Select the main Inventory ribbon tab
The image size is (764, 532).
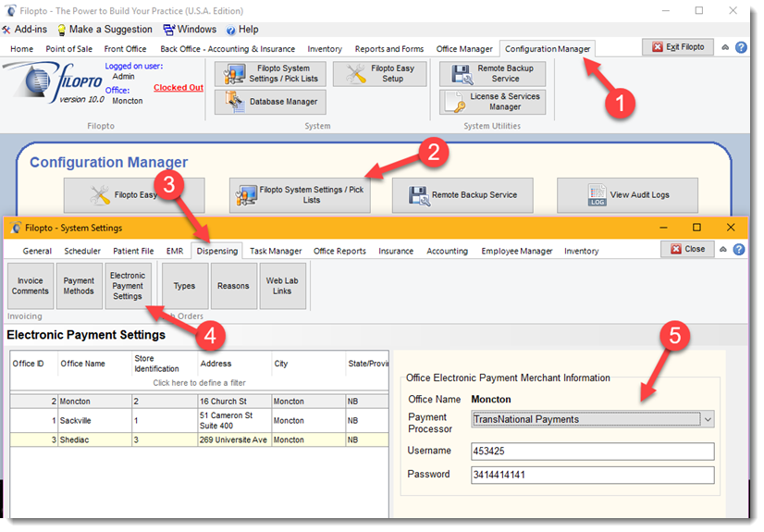point(325,49)
